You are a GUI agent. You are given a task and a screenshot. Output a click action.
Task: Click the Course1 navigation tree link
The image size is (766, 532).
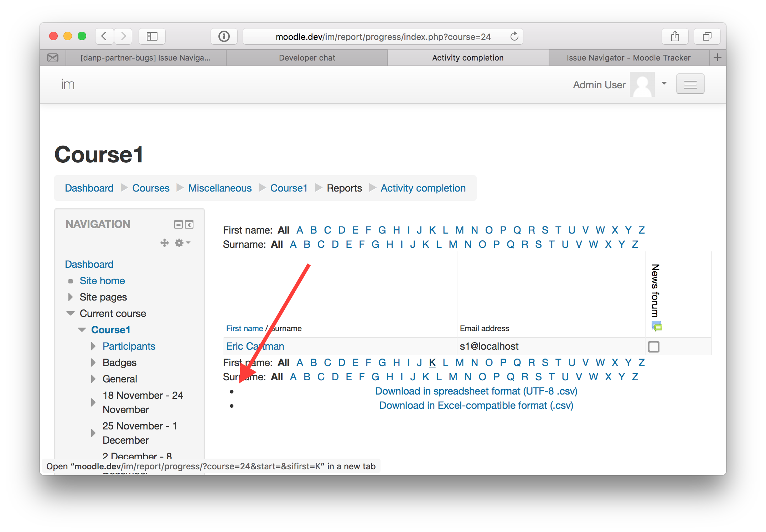click(x=111, y=330)
